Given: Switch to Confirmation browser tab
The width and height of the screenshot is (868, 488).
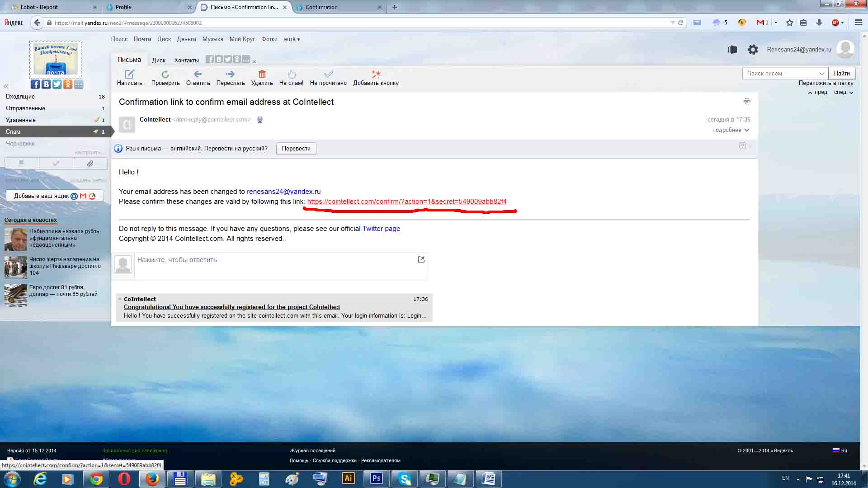Looking at the screenshot, I should [x=339, y=7].
